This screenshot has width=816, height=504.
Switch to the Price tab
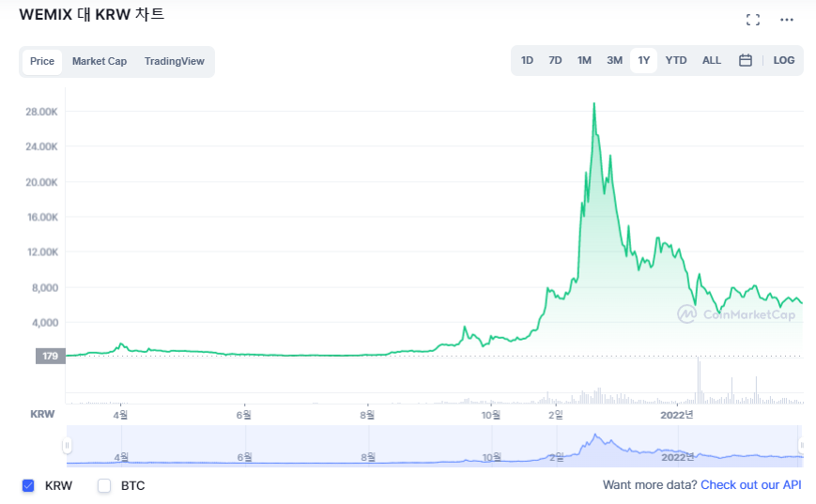click(42, 61)
